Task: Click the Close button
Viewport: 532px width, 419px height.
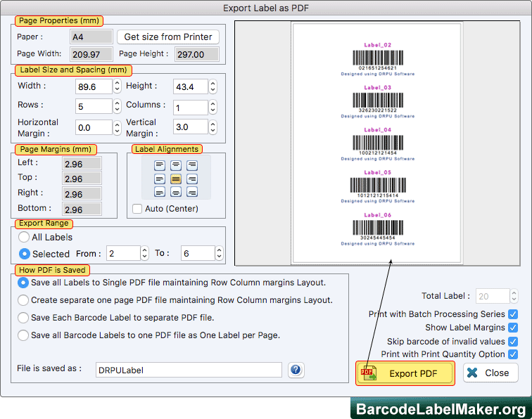Action: [x=490, y=373]
